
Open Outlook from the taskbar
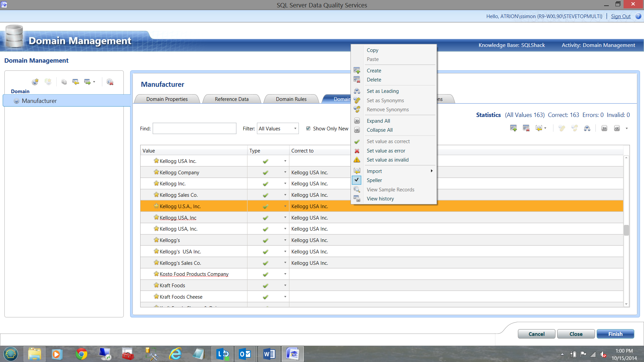tap(245, 354)
